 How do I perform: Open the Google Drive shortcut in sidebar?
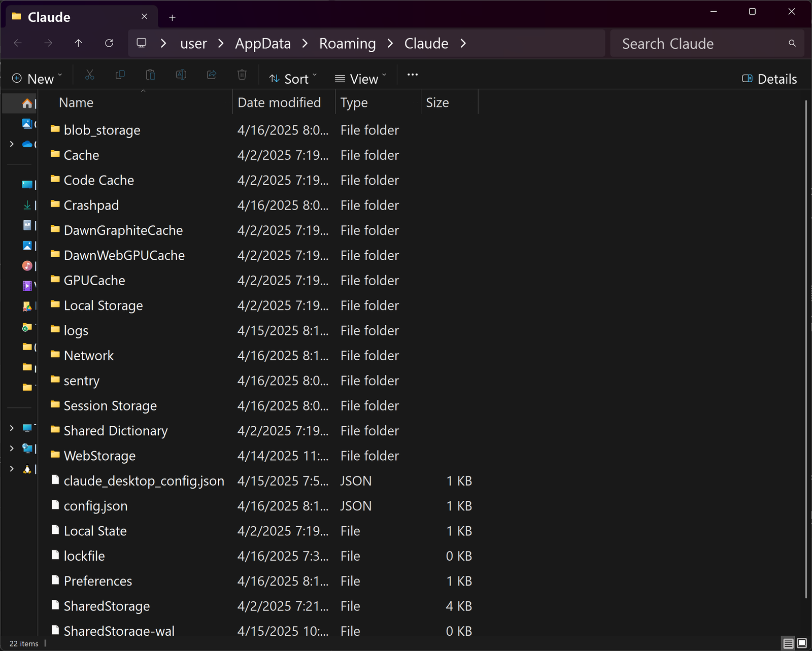click(27, 306)
